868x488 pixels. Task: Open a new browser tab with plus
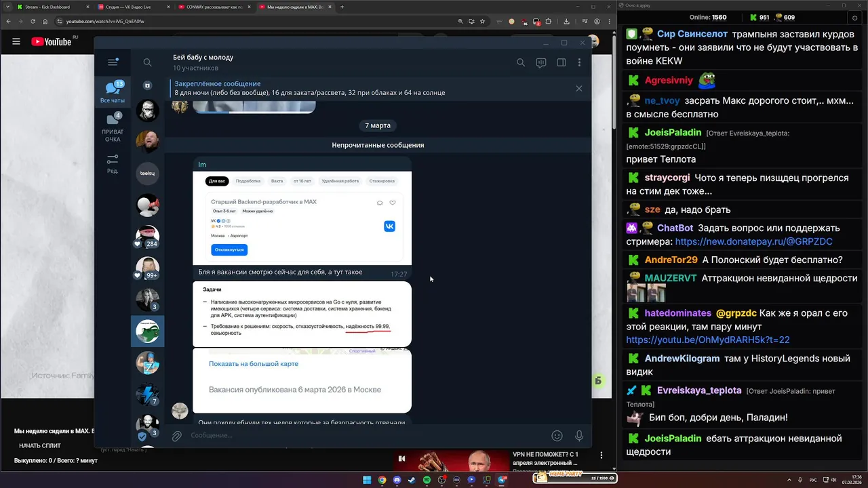point(342,7)
